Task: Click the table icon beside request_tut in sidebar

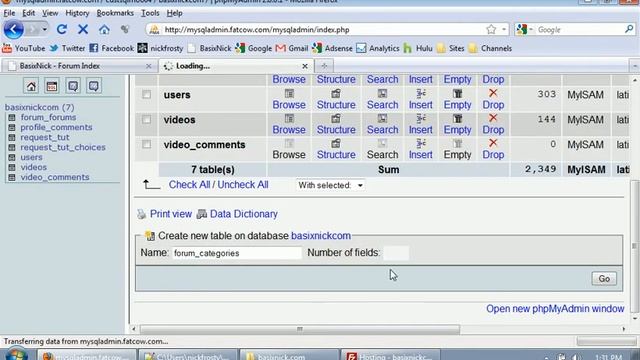Action: 12,138
